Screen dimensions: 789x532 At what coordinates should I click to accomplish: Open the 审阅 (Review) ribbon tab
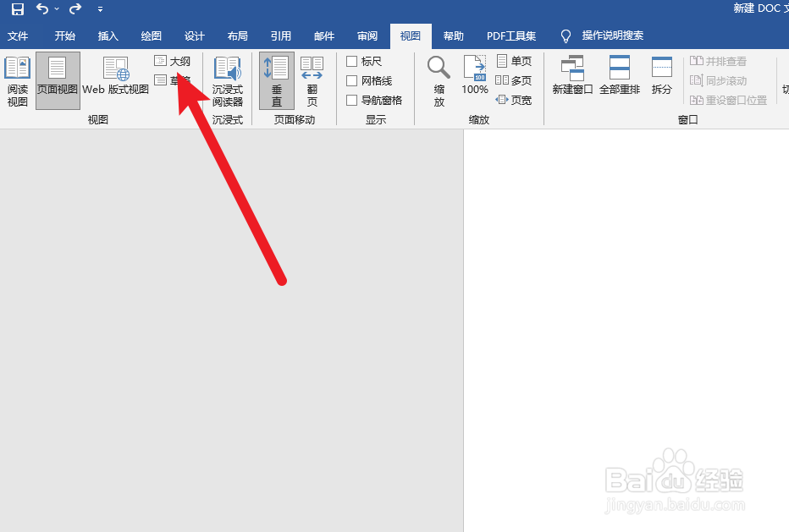pyautogui.click(x=367, y=36)
